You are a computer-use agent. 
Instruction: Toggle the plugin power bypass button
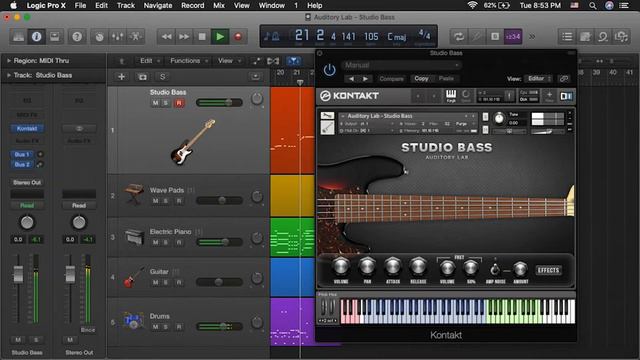coord(329,70)
